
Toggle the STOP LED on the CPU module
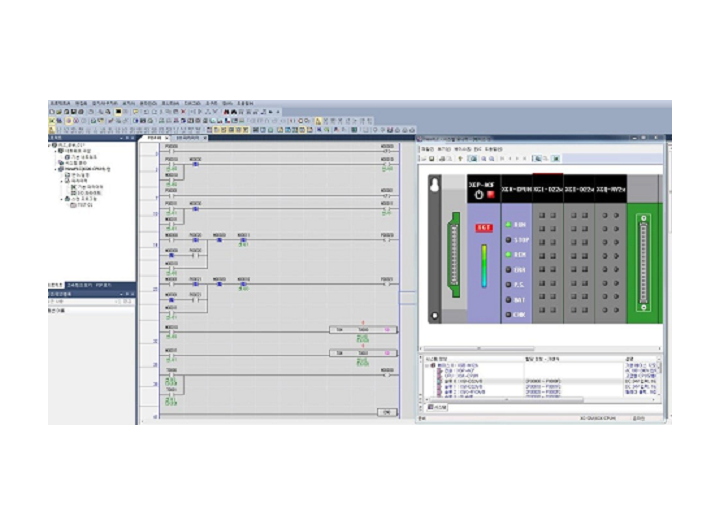pyautogui.click(x=509, y=240)
